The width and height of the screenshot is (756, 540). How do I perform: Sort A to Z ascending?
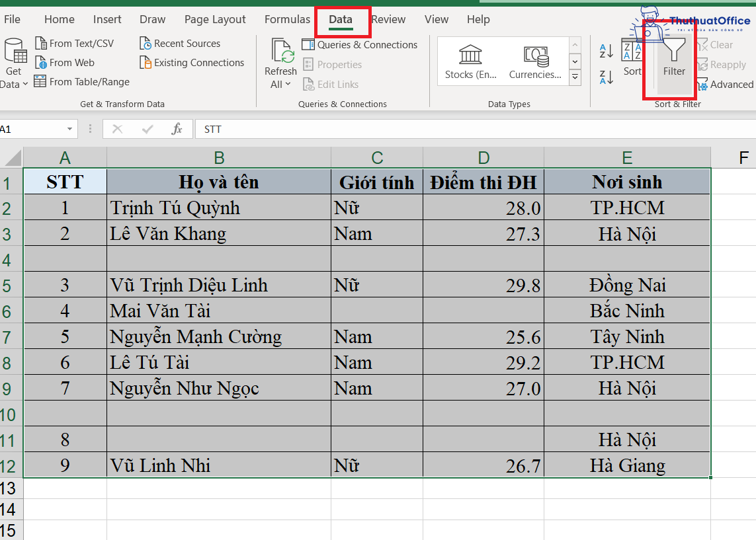(607, 51)
